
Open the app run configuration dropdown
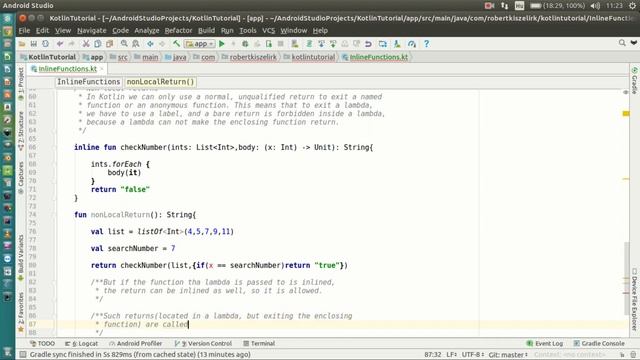point(200,44)
